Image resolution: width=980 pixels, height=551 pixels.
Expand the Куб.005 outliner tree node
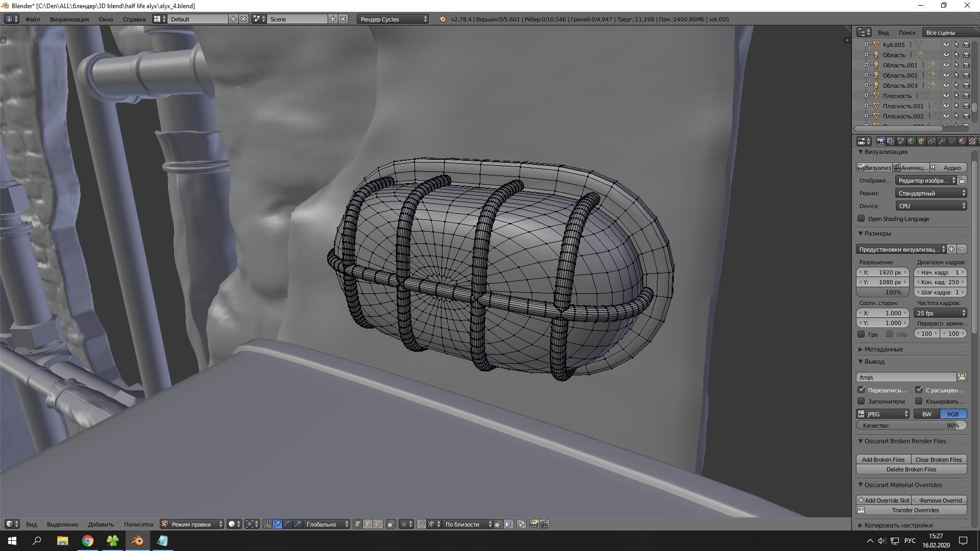866,44
